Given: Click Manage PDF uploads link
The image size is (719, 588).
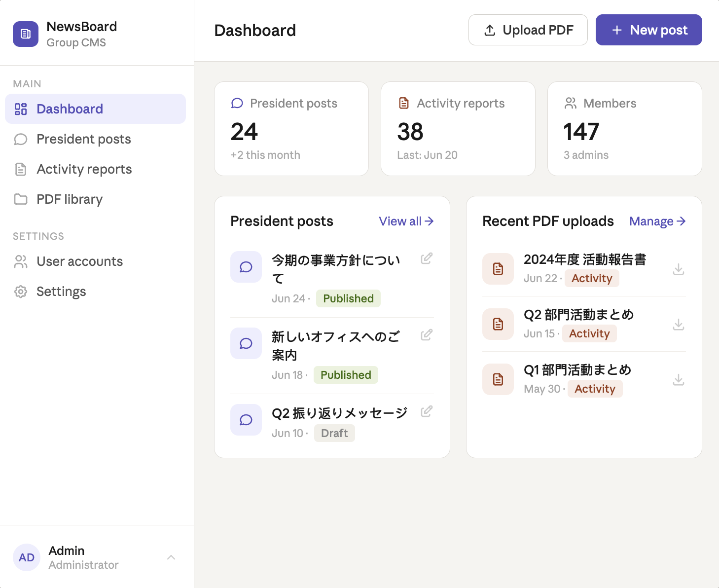Looking at the screenshot, I should 657,221.
